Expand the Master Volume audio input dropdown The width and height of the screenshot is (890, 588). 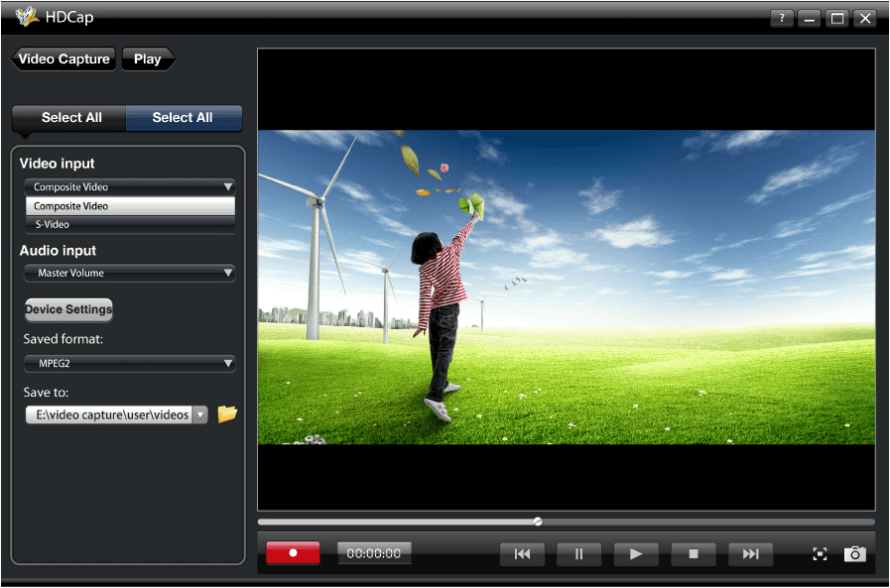click(227, 273)
